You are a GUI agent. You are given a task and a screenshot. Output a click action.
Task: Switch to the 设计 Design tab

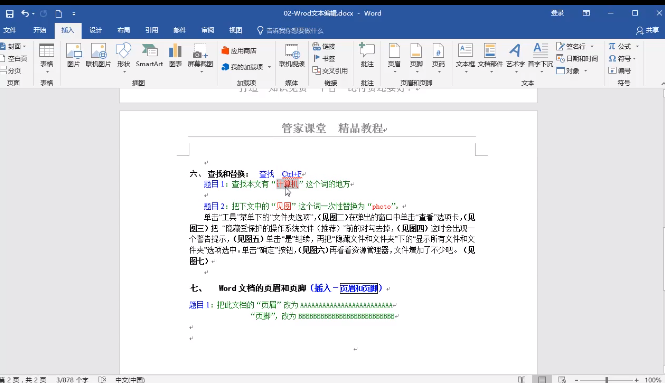96,30
